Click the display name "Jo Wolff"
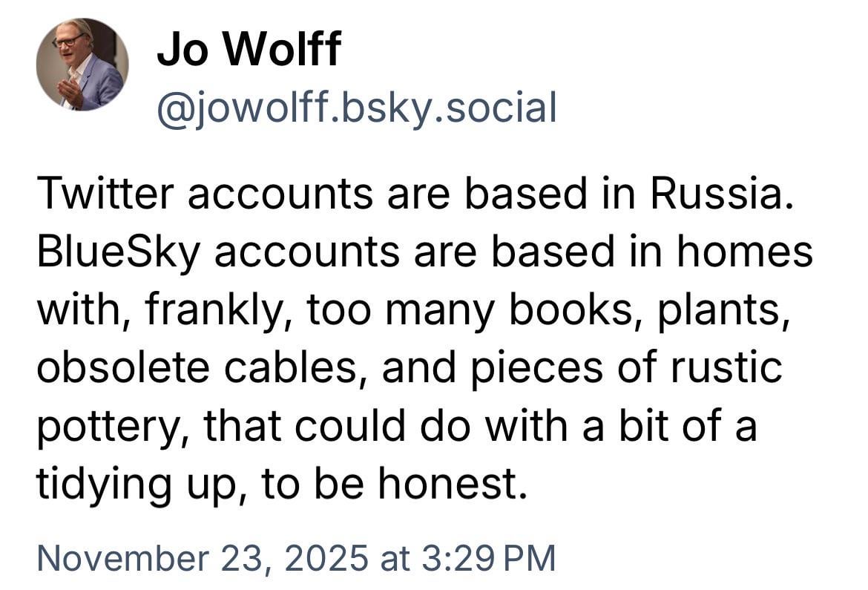 [x=249, y=49]
